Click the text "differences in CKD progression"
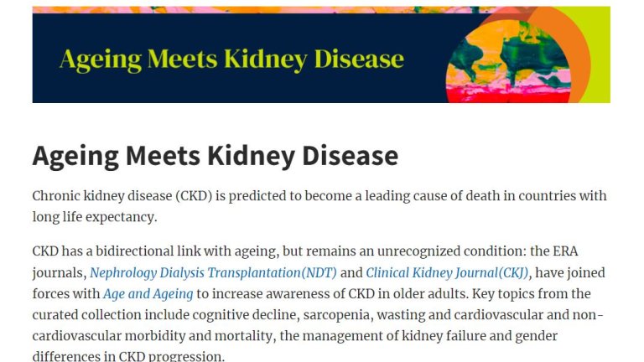Image resolution: width=644 pixels, height=362 pixels. [129, 356]
